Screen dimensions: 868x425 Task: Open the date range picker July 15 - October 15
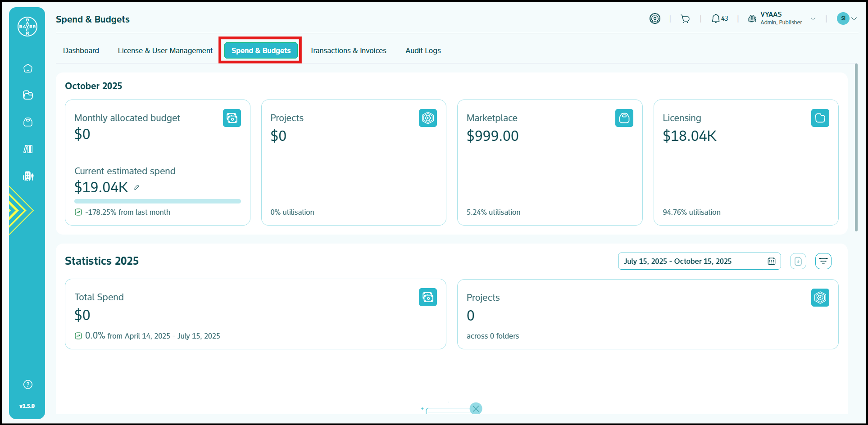click(x=699, y=261)
